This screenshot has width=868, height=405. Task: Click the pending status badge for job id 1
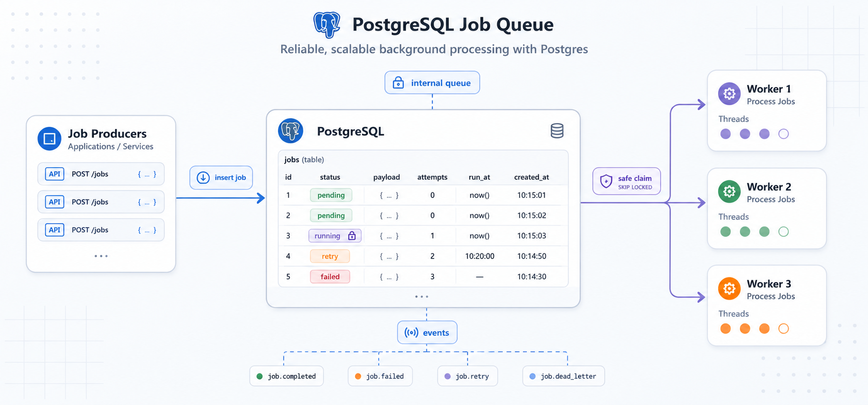tap(331, 195)
